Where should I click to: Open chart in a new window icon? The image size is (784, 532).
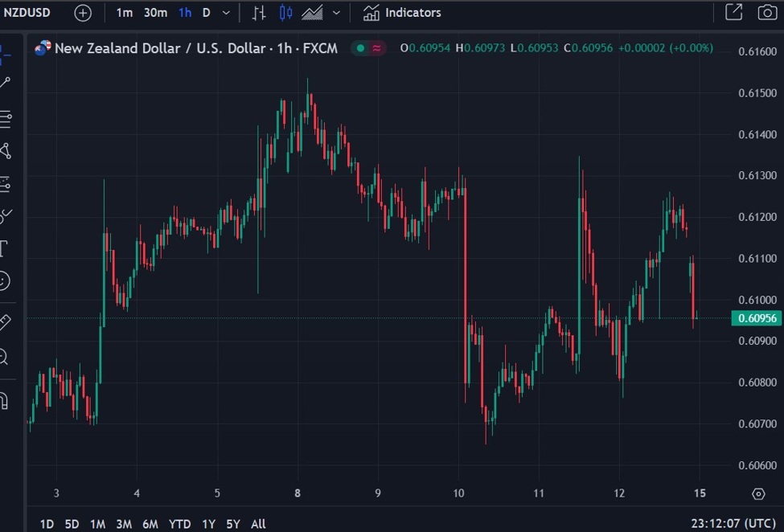[734, 12]
